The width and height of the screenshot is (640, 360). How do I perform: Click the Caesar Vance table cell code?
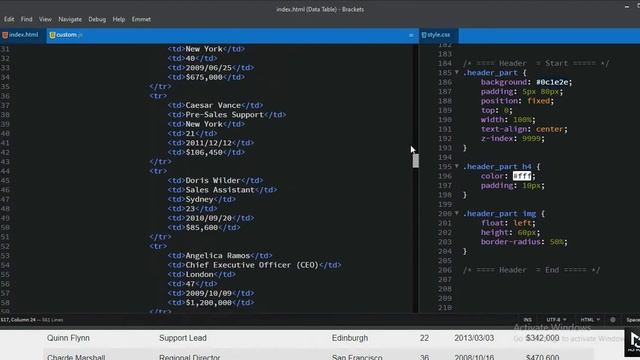[x=216, y=105]
